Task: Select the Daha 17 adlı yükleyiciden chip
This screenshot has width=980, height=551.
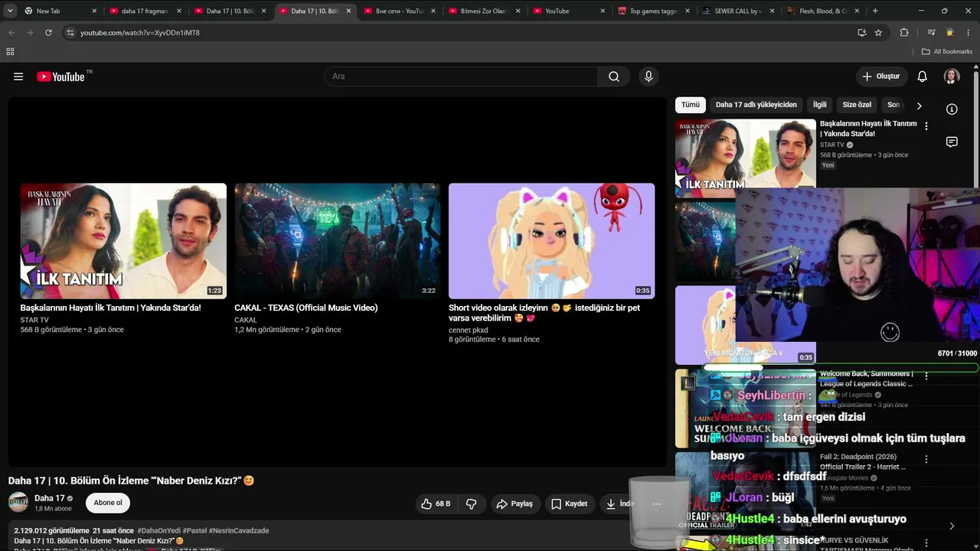Action: click(x=756, y=105)
